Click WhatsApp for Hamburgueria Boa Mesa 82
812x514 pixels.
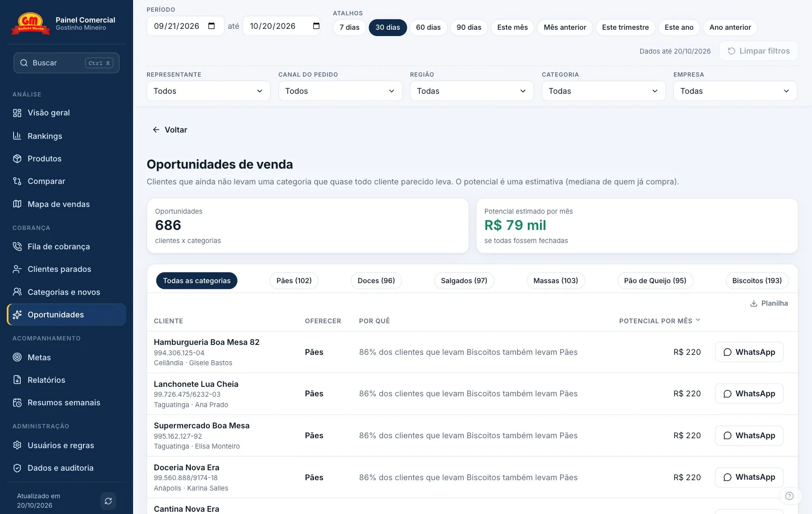click(749, 352)
